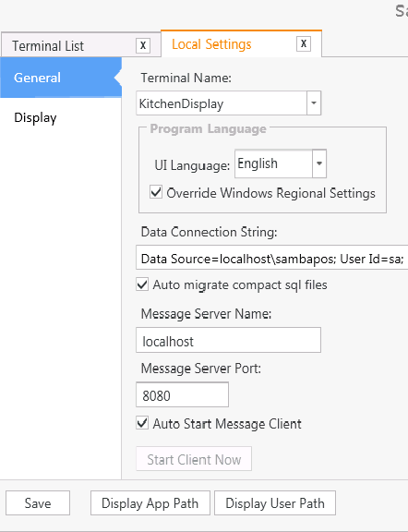Click the Message Server Port field
The width and height of the screenshot is (408, 532).
click(x=182, y=394)
